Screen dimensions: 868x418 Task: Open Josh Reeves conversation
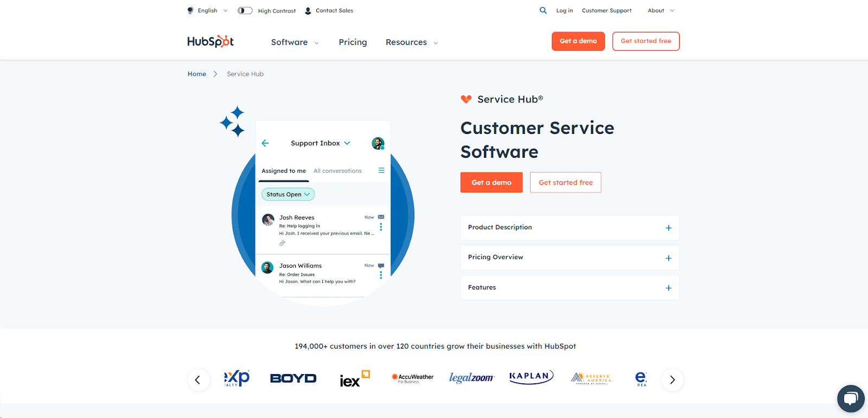tap(323, 230)
